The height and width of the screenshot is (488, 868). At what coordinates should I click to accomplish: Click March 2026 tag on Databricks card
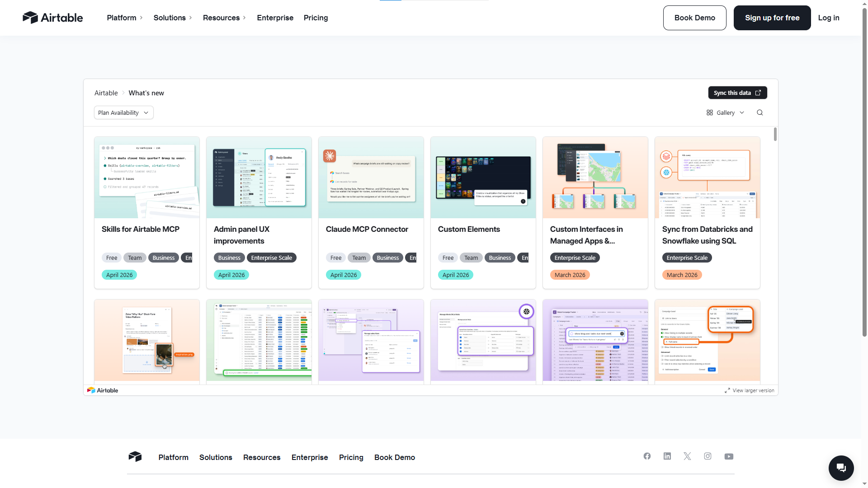[682, 275]
